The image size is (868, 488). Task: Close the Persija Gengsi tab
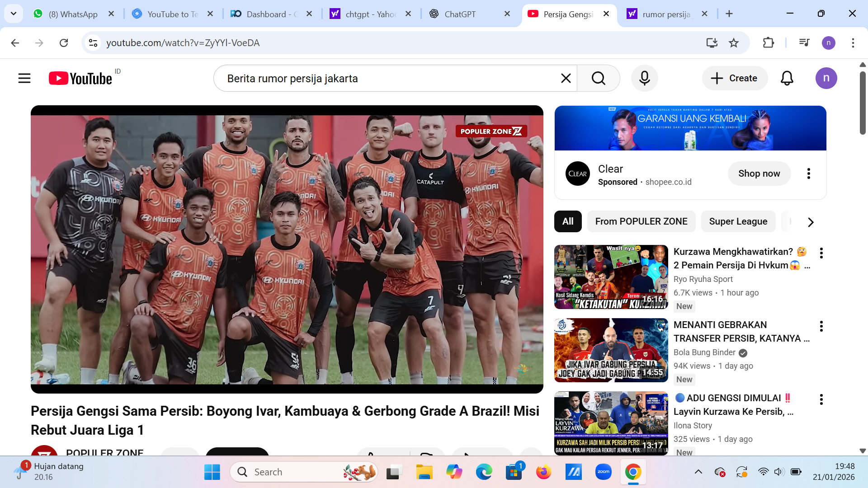[x=606, y=14]
